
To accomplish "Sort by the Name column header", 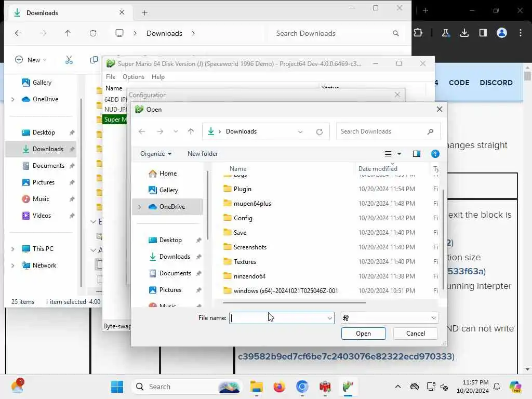I will click(x=238, y=169).
